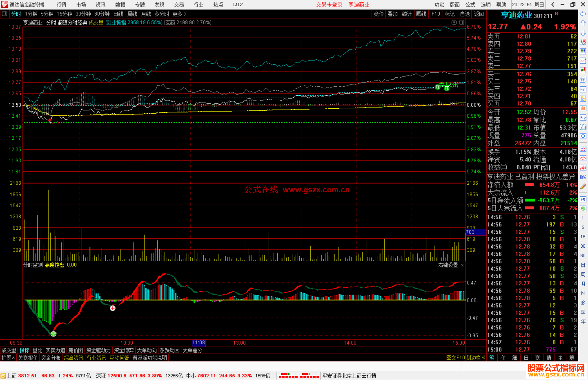The image size is (588, 380).
Task: Switch to the 5分钟 period
Action: [x=47, y=14]
